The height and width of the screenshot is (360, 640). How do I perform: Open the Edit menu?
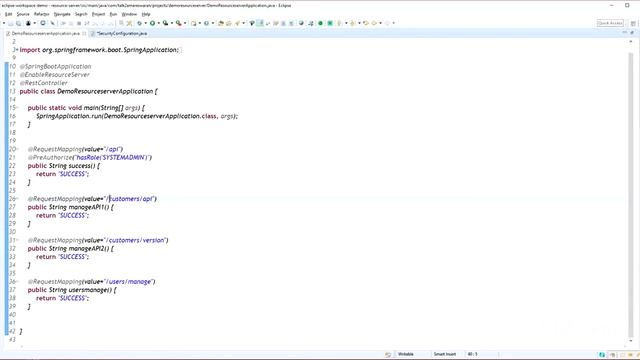[8, 14]
